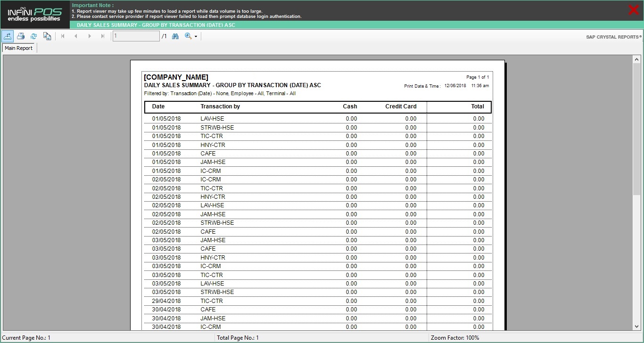This screenshot has height=343, width=644.
Task: Select HNY-CTR in the 01/05/2018 row
Action: (x=213, y=145)
